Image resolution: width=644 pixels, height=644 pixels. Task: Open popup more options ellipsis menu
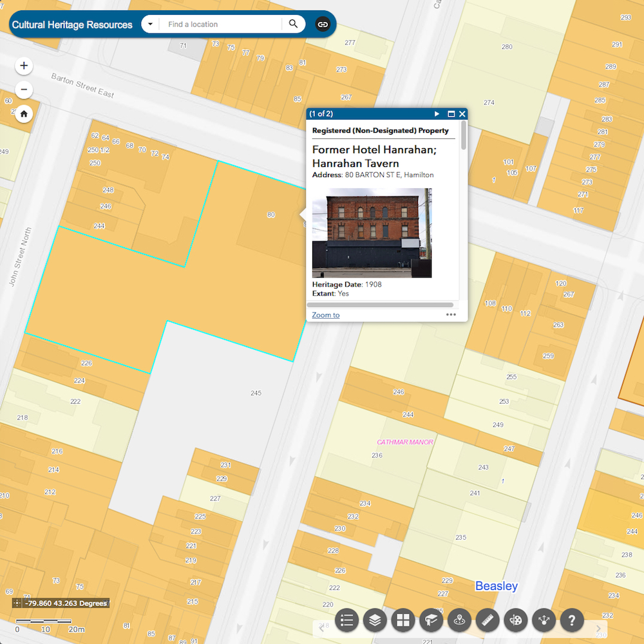451,315
